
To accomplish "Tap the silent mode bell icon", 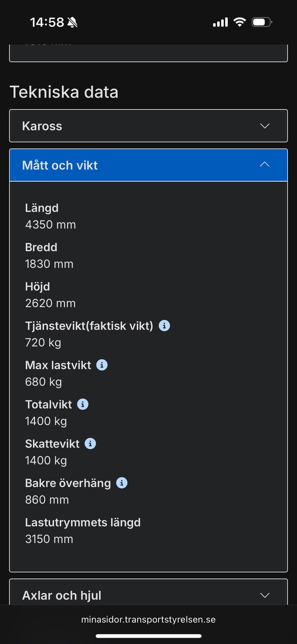I will click(72, 22).
